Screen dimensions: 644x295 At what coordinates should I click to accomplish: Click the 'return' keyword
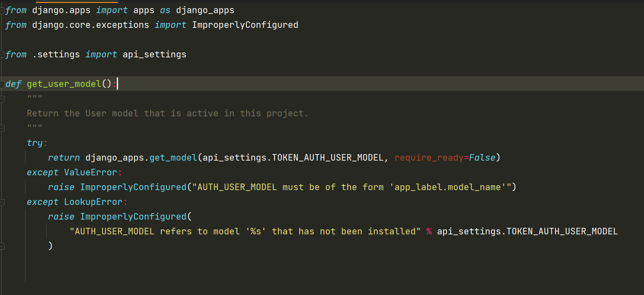pos(64,158)
